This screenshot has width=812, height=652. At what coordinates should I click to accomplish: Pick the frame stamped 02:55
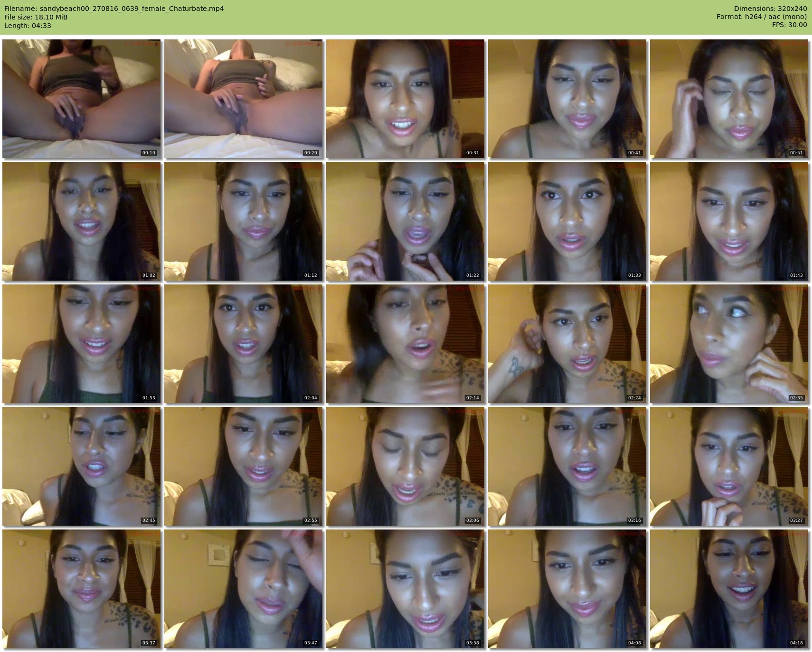point(244,466)
